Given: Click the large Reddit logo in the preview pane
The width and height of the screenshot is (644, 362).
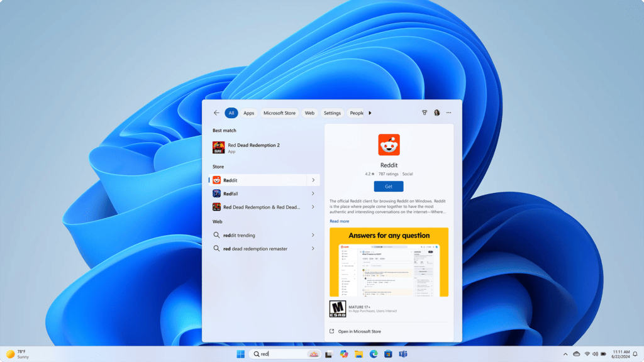Looking at the screenshot, I should [x=389, y=145].
